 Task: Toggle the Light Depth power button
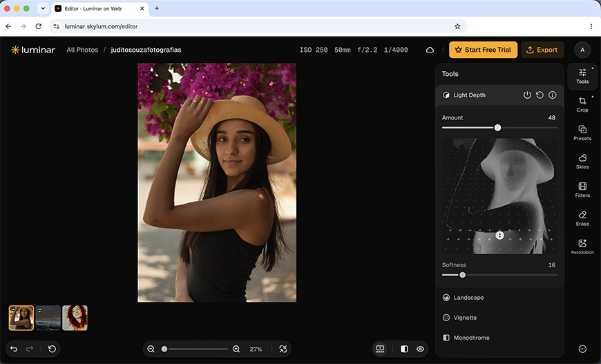click(527, 95)
